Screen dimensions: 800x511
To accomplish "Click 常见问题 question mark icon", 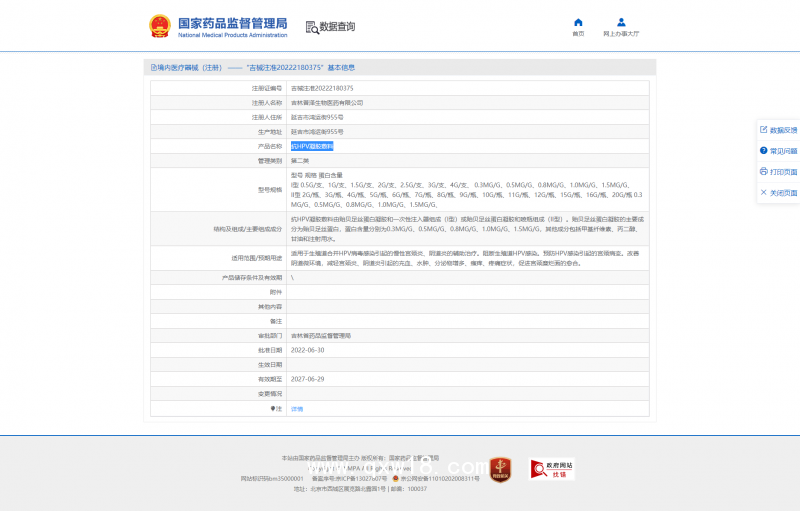I will [x=764, y=151].
